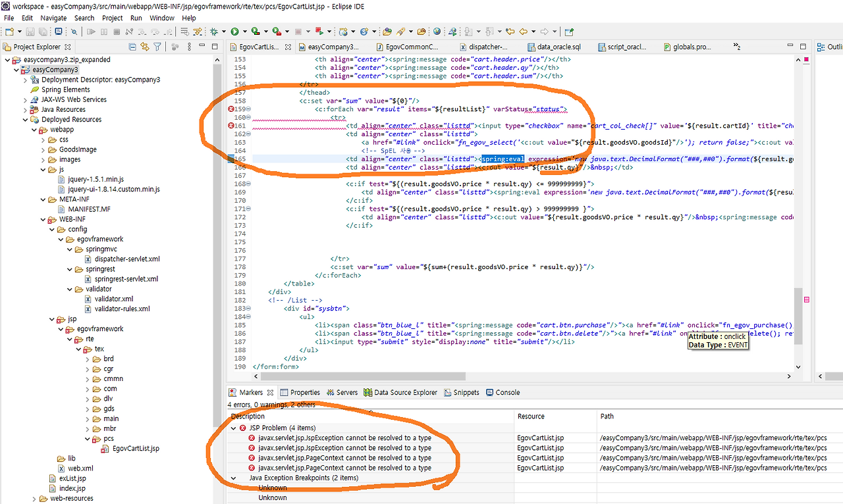
Task: Run the application with the green Run icon
Action: point(235,31)
